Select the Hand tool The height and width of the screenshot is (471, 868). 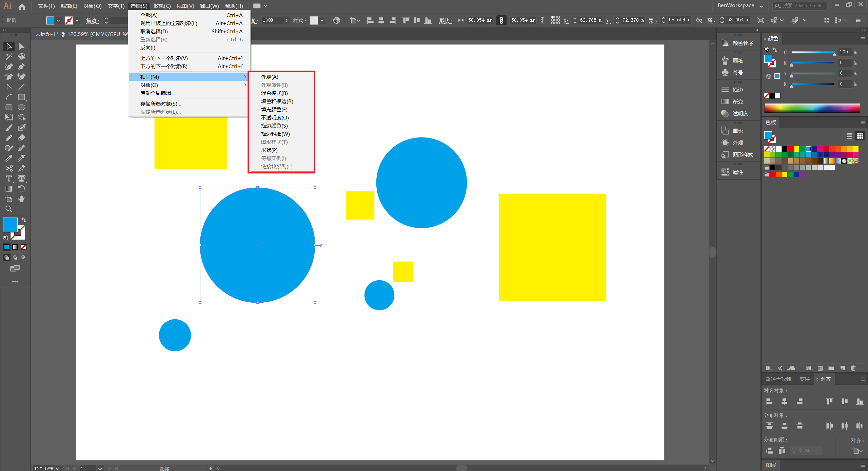pyautogui.click(x=21, y=199)
